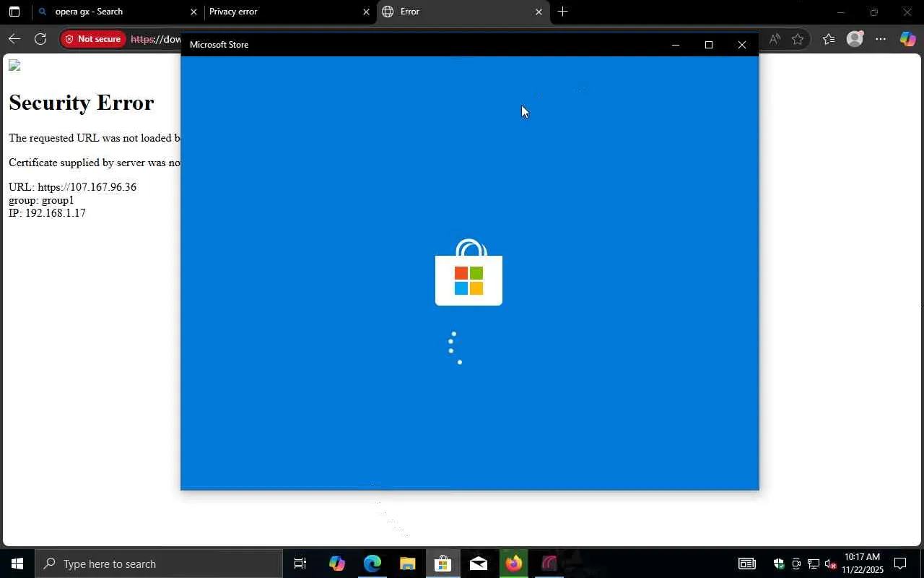Open a new Edge tab
The height and width of the screenshot is (578, 924).
click(562, 12)
